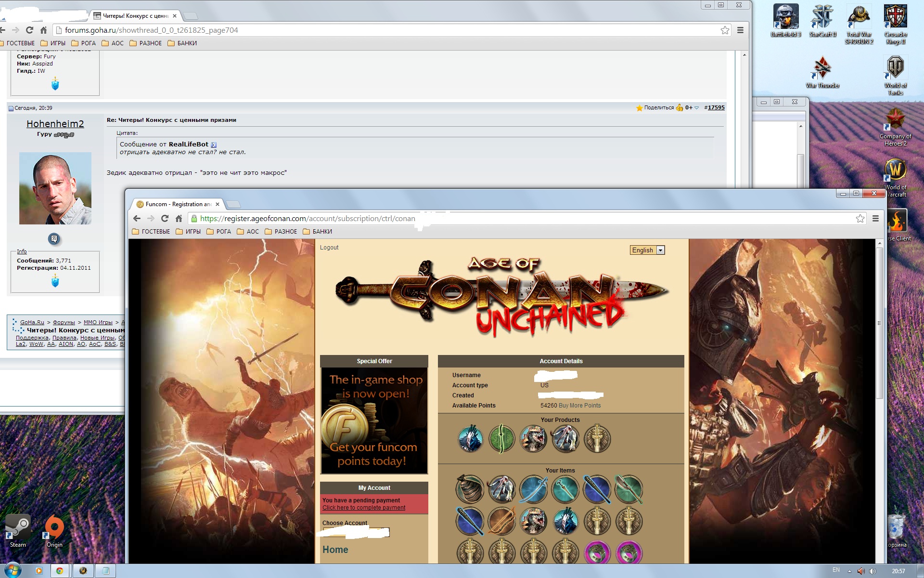
Task: Open the English language dropdown
Action: coord(647,250)
